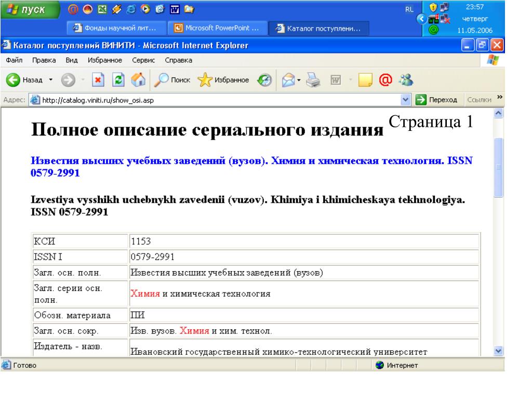The height and width of the screenshot is (399, 532).
Task: Expand the Forward button history dropdown
Action: 83,80
